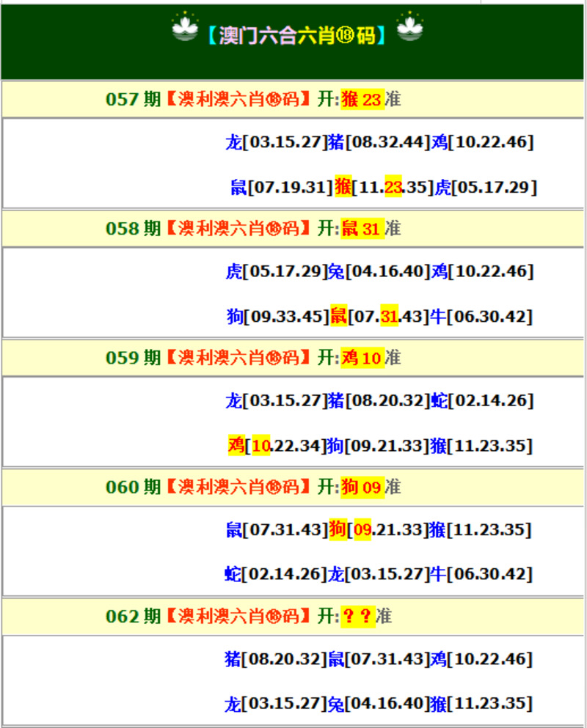Click the highlighted 鼠 31 result in 058期 header
The image size is (587, 728).
[362, 229]
